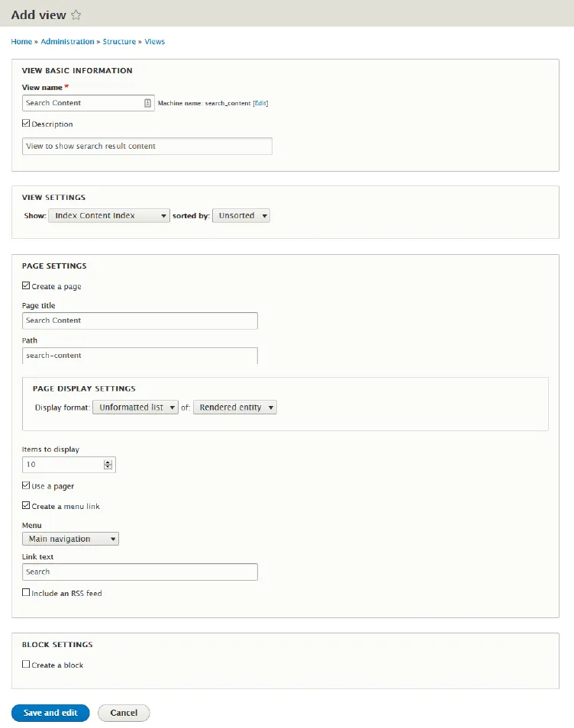Open the Menu dropdown showing Main navigation
Image resolution: width=574 pixels, height=728 pixels.
click(70, 538)
